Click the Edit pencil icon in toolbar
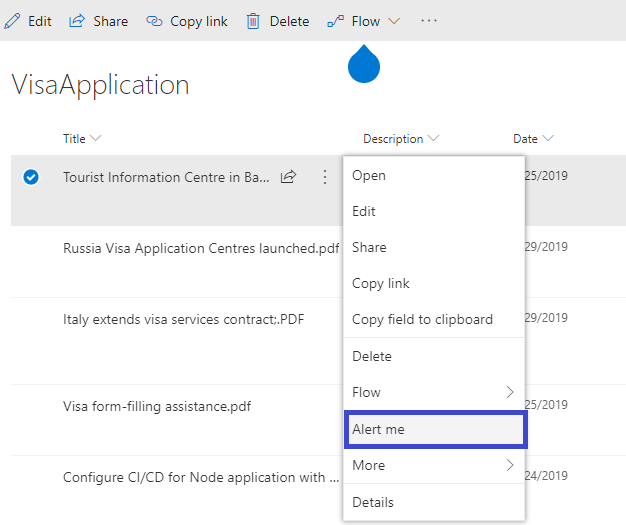626x525 pixels. point(12,21)
